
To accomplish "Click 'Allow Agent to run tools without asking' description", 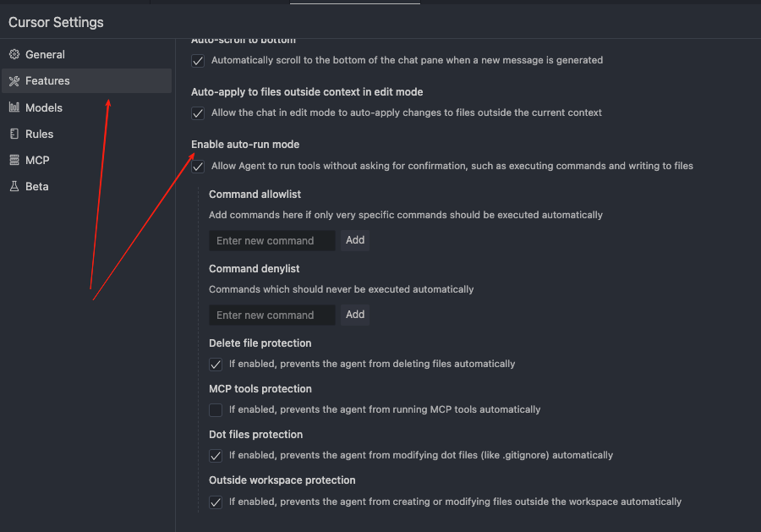I will coord(452,166).
